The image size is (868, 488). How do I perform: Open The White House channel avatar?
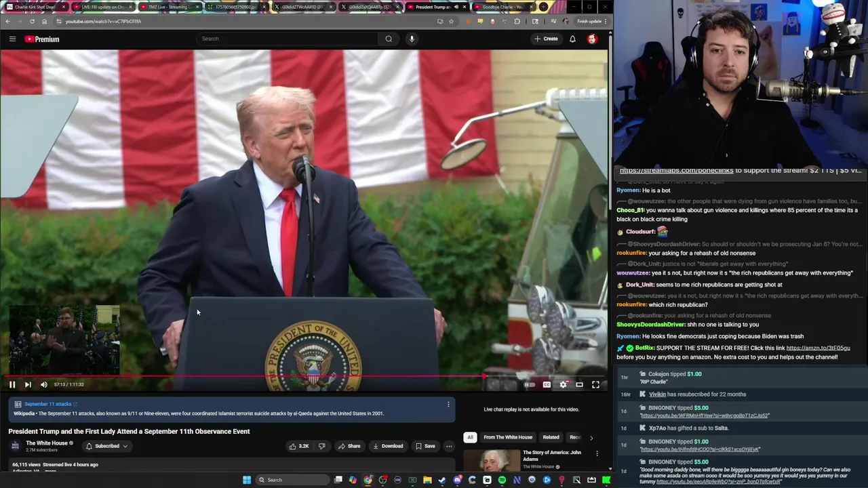[15, 446]
